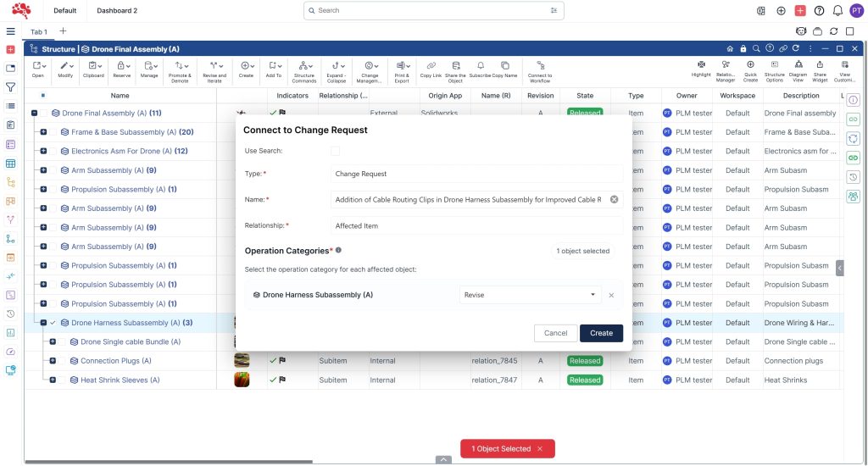Click the info icon next to Operation Categories
This screenshot has width=868, height=466.
[x=338, y=250]
